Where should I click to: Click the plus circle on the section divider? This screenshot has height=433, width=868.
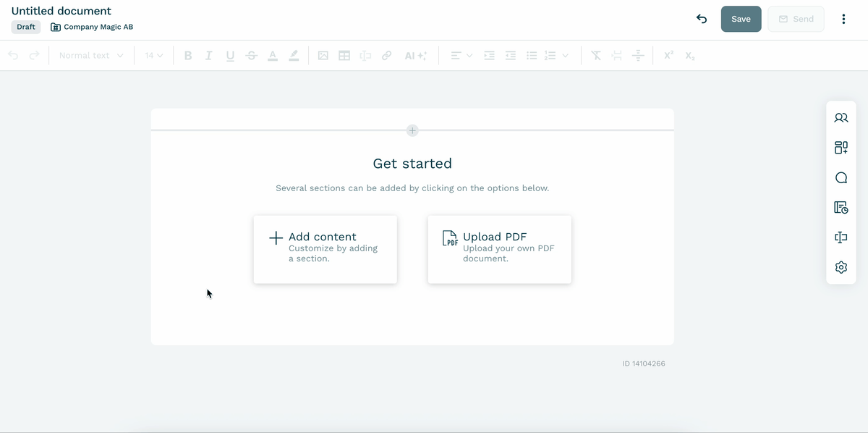tap(412, 130)
